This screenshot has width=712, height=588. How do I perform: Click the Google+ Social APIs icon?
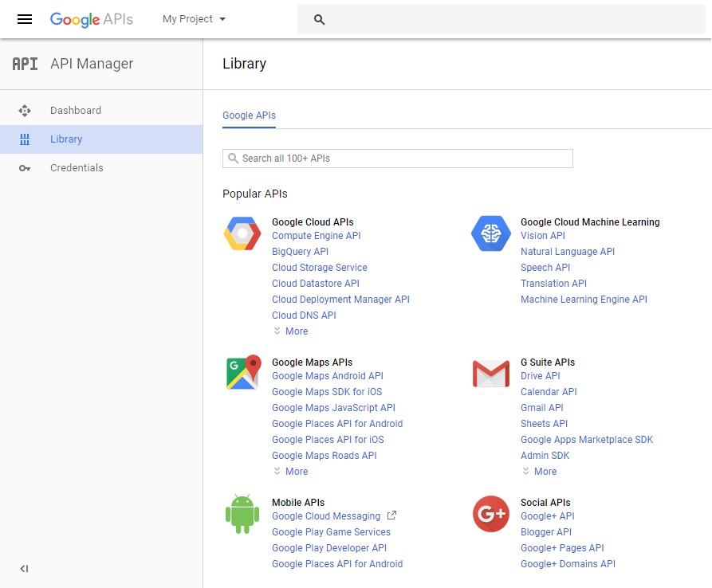(x=490, y=513)
